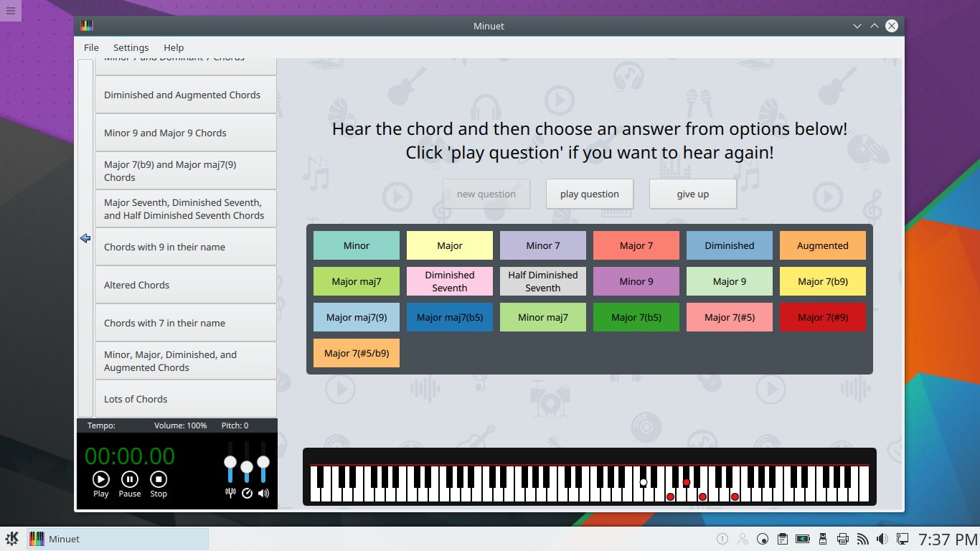The height and width of the screenshot is (551, 980).
Task: Click the battery icon in system tray
Action: [803, 539]
